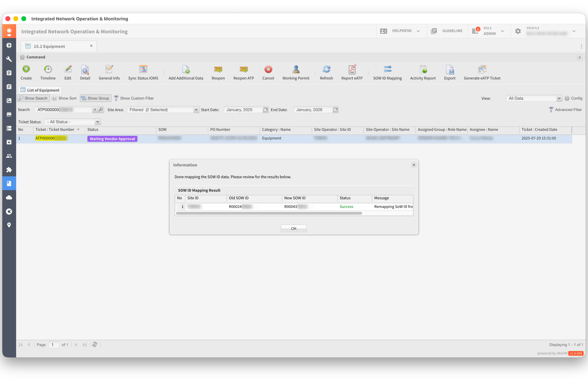This screenshot has height=383, width=588.
Task: Open the Ticket Status dropdown
Action: pyautogui.click(x=97, y=122)
